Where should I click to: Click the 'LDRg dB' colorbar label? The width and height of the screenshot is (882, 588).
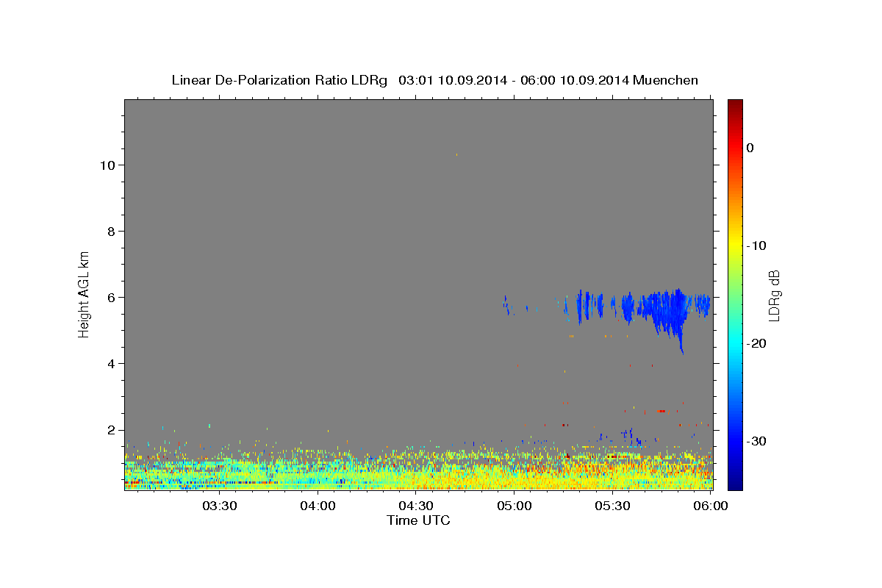[x=774, y=295]
